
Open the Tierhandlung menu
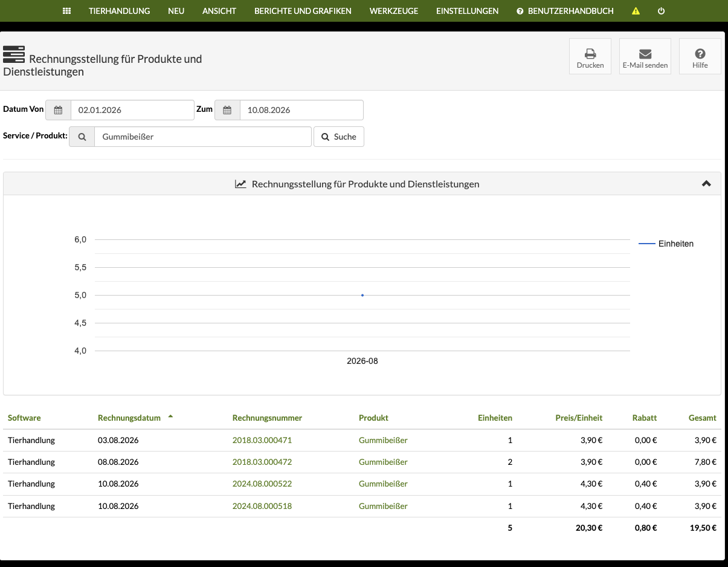pos(119,11)
